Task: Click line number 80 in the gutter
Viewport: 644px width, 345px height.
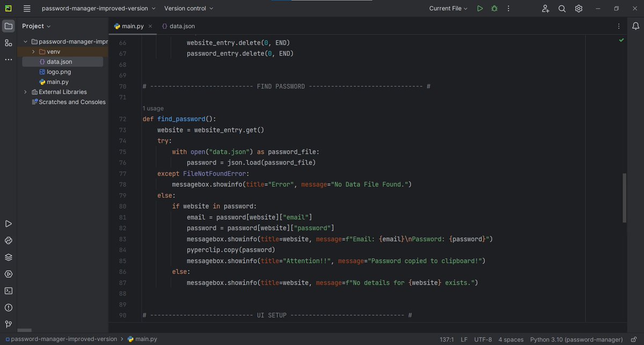Action: (x=122, y=206)
